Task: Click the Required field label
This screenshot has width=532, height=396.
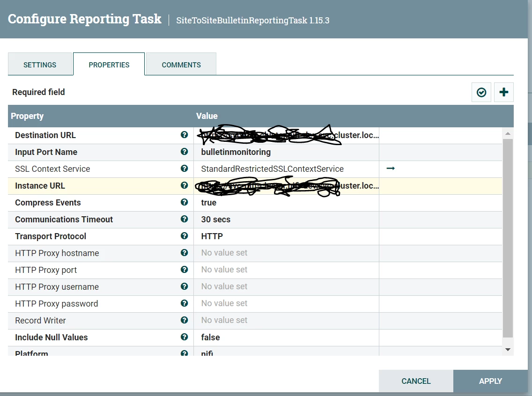Action: click(x=38, y=92)
